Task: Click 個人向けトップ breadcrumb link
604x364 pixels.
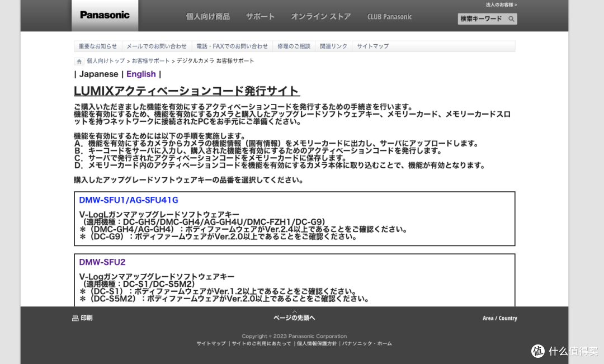Action: (x=106, y=61)
